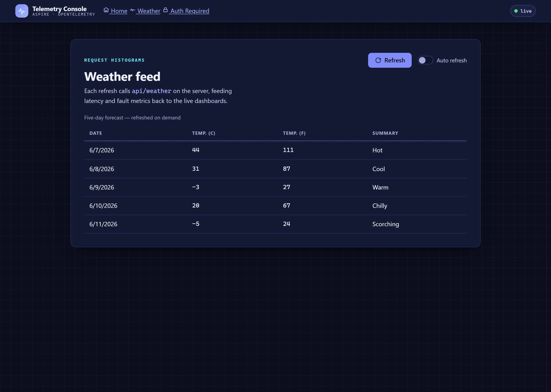This screenshot has height=392, width=551.
Task: Click the ASPIRE · OPENTELEMETRY subtitle
Action: coord(64,15)
